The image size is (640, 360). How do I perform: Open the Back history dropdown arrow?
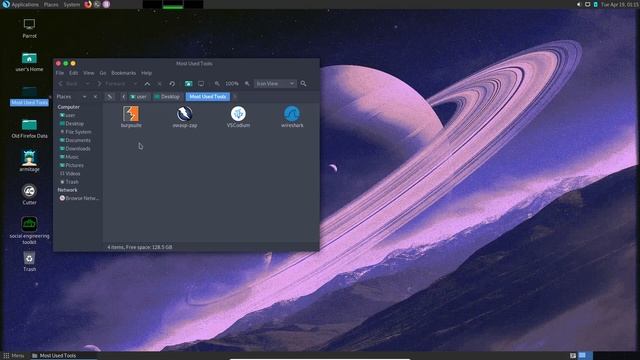(x=87, y=84)
